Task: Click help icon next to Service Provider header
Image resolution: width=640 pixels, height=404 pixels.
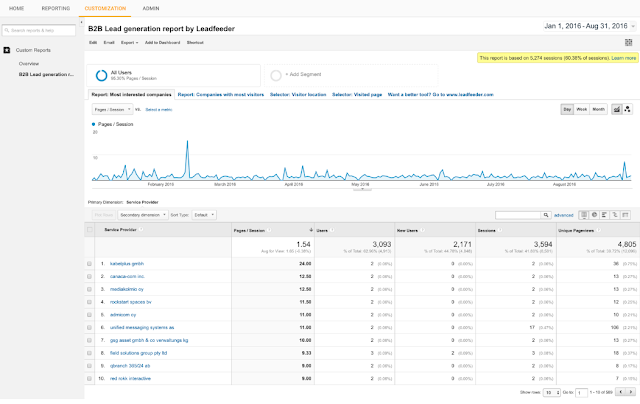Action: [x=141, y=230]
